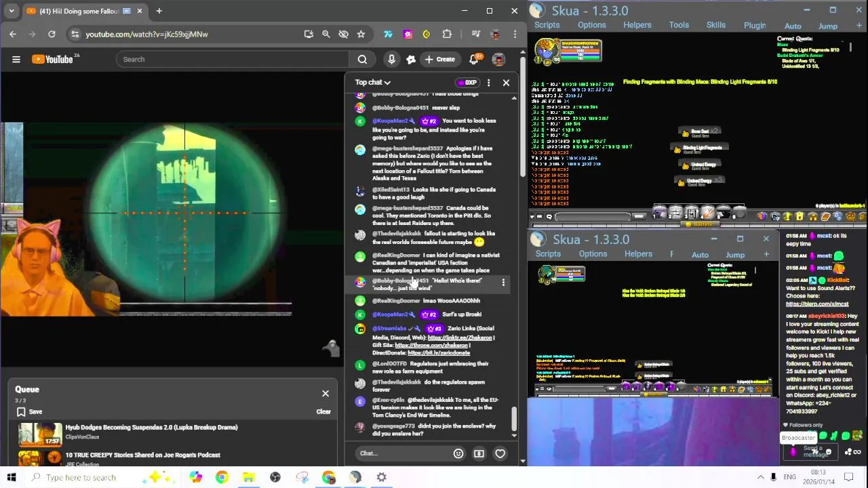This screenshot has height=488, width=868.
Task: Open the blerp.com link in Kick chat
Action: coord(817,304)
